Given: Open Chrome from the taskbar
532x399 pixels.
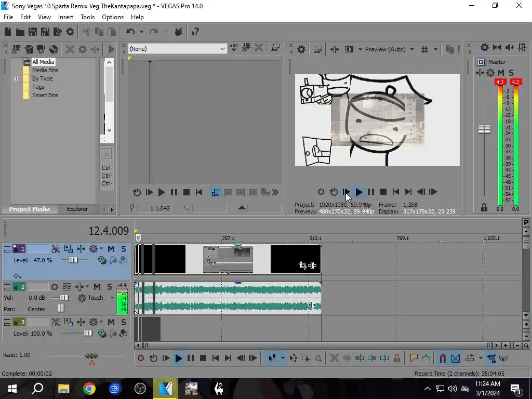Looking at the screenshot, I should 89,389.
